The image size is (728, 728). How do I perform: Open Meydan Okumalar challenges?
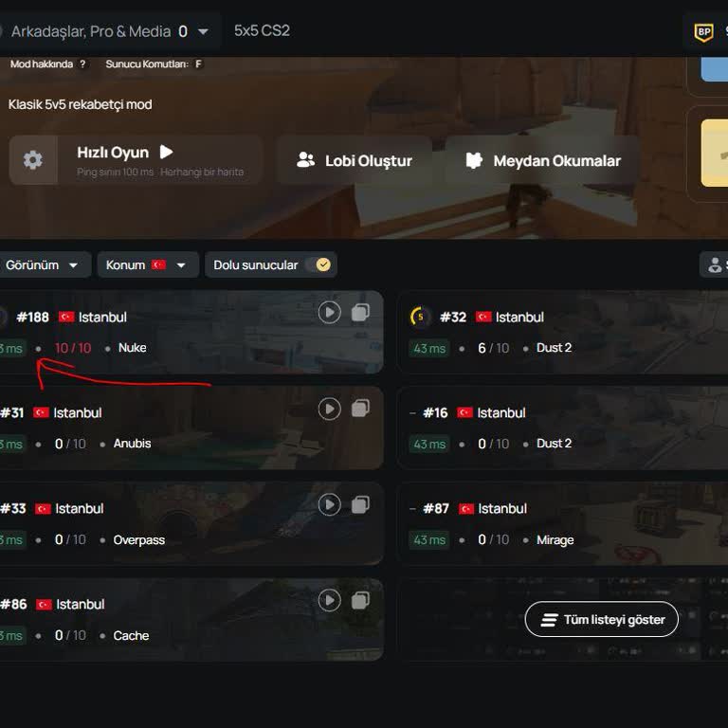[x=543, y=160]
